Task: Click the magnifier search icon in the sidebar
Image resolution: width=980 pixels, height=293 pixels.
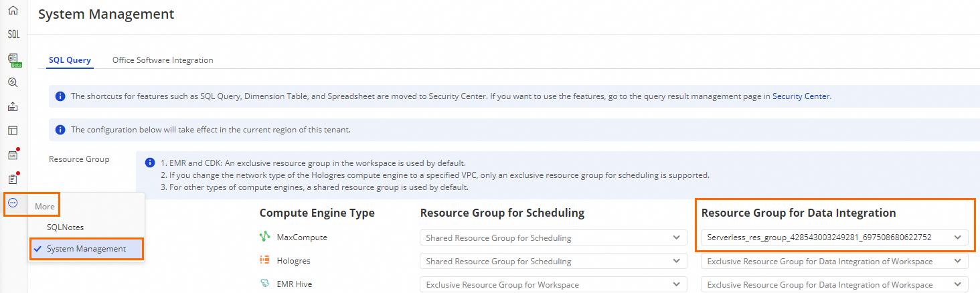Action: (x=13, y=83)
